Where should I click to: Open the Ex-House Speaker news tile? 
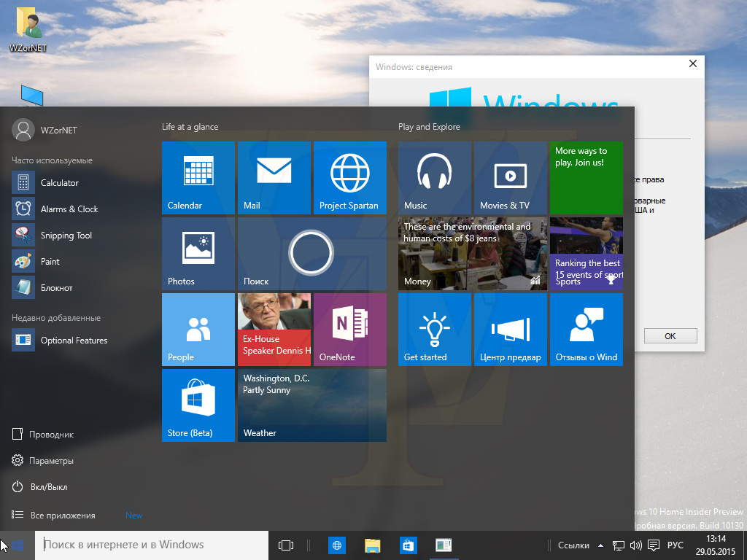coord(274,330)
